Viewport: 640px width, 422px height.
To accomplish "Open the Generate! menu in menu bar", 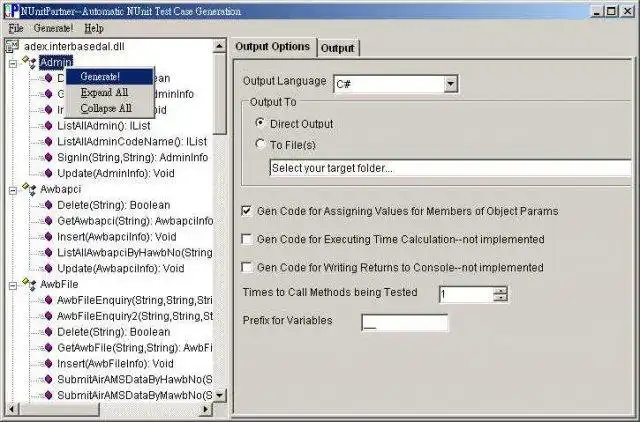I will click(x=53, y=28).
